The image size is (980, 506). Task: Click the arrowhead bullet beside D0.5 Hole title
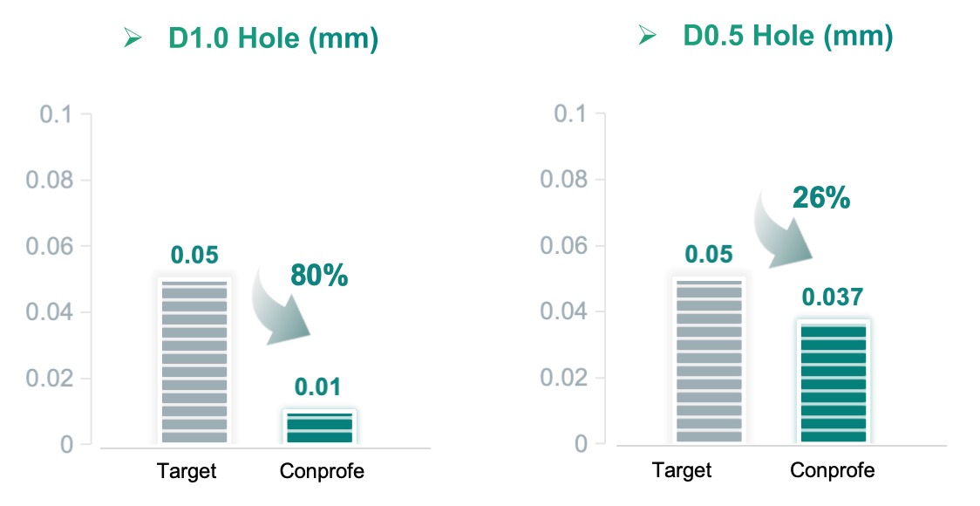(647, 36)
